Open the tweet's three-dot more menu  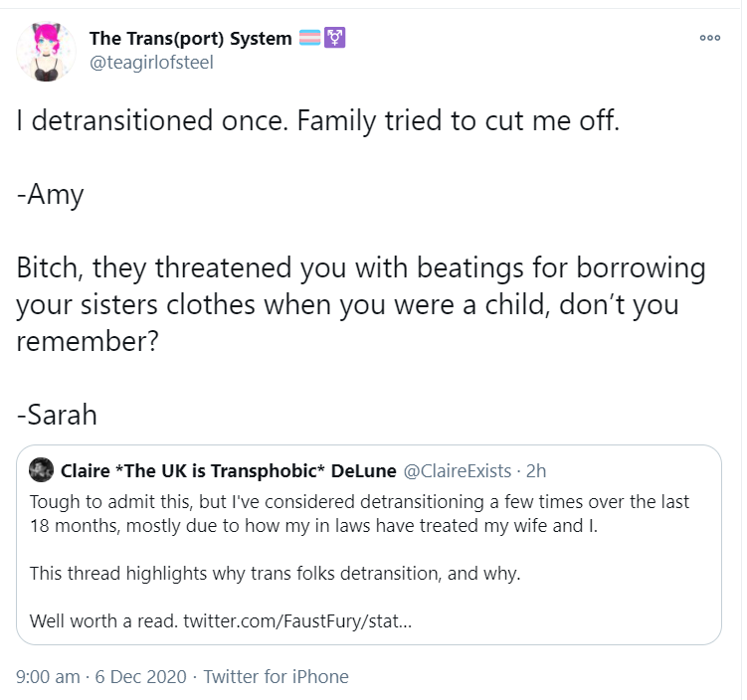pos(710,38)
